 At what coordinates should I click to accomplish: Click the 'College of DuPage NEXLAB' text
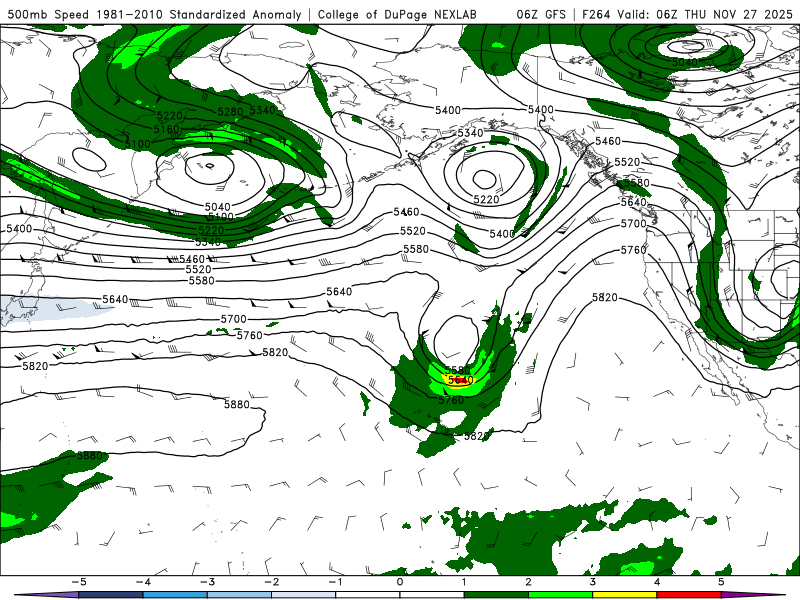click(x=397, y=14)
